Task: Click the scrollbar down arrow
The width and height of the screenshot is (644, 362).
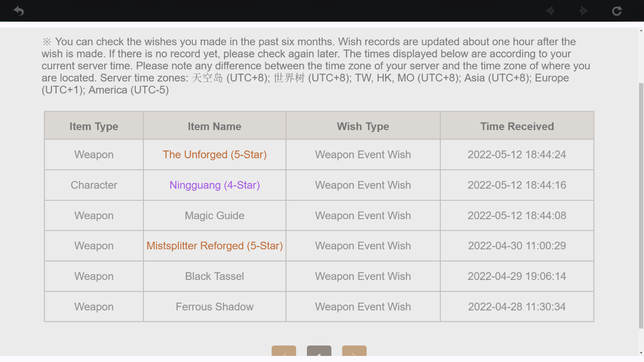Action: click(x=641, y=353)
